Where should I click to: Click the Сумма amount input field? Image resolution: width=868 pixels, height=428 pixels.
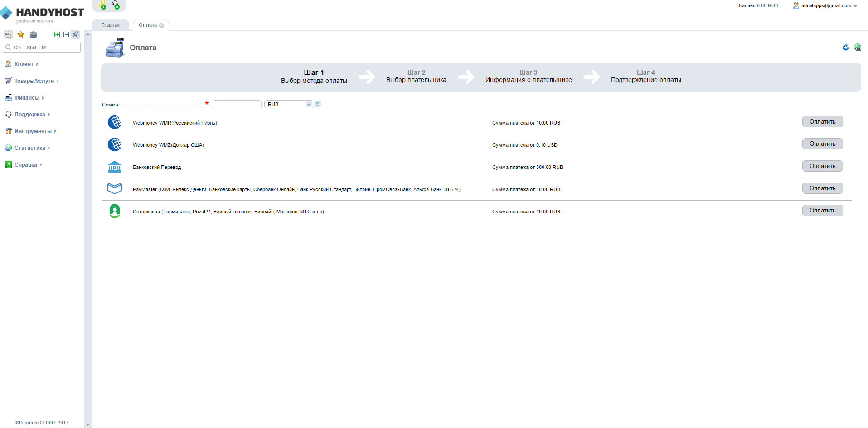(x=237, y=104)
